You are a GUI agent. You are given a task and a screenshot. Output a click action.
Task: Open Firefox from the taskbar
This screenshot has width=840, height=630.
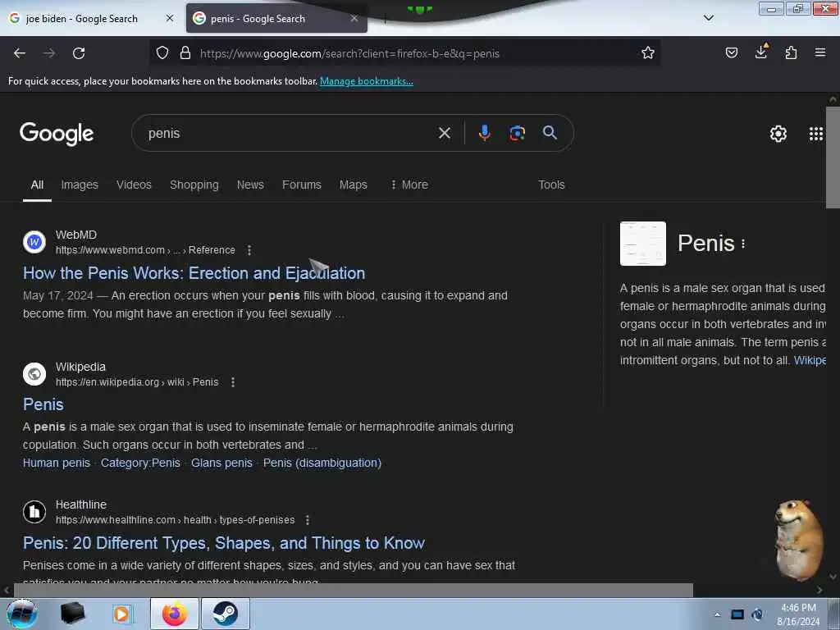(175, 614)
